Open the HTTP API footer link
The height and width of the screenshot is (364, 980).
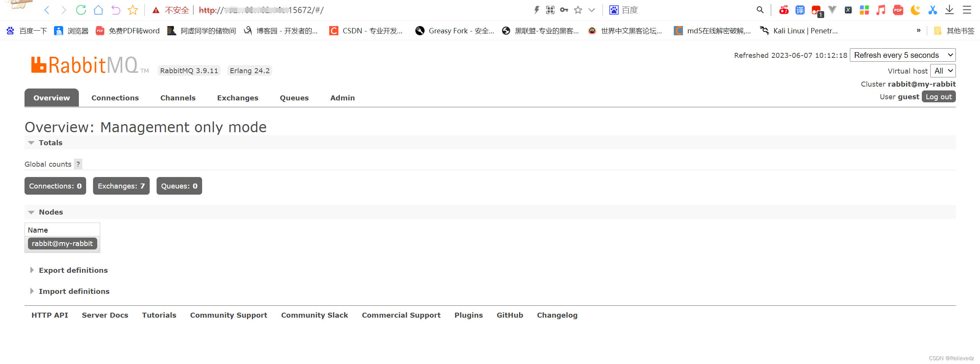coord(50,315)
